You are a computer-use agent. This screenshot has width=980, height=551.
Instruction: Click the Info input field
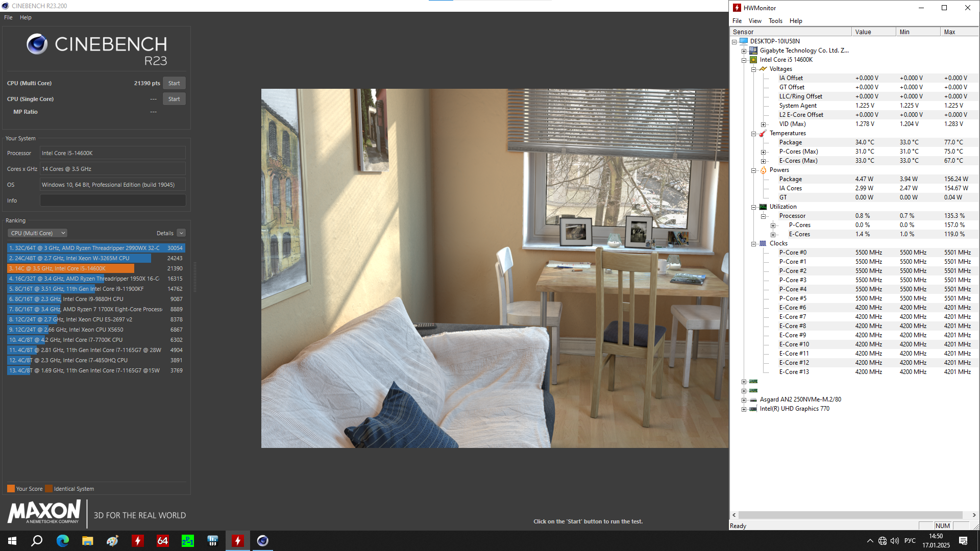[x=113, y=201]
